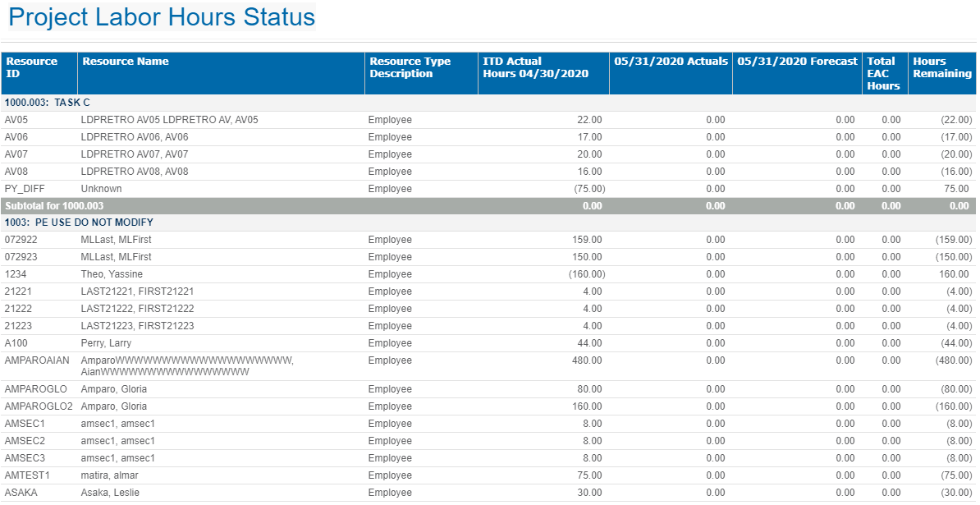Click the 05/31/2020 Actuals column header

click(671, 62)
